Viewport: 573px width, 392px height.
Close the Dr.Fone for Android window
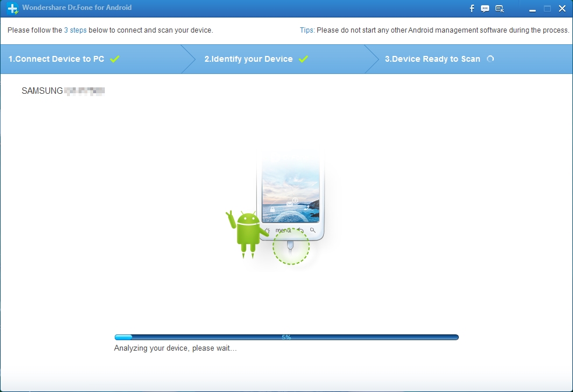(x=561, y=9)
